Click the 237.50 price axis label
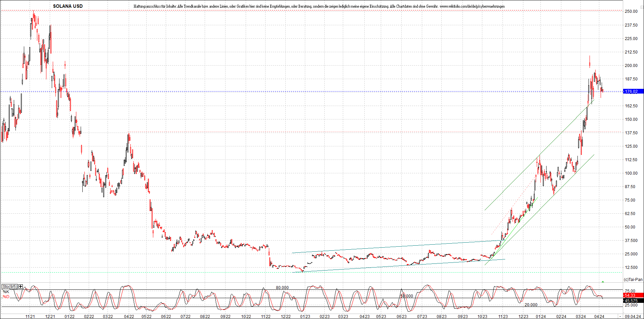 pyautogui.click(x=631, y=25)
